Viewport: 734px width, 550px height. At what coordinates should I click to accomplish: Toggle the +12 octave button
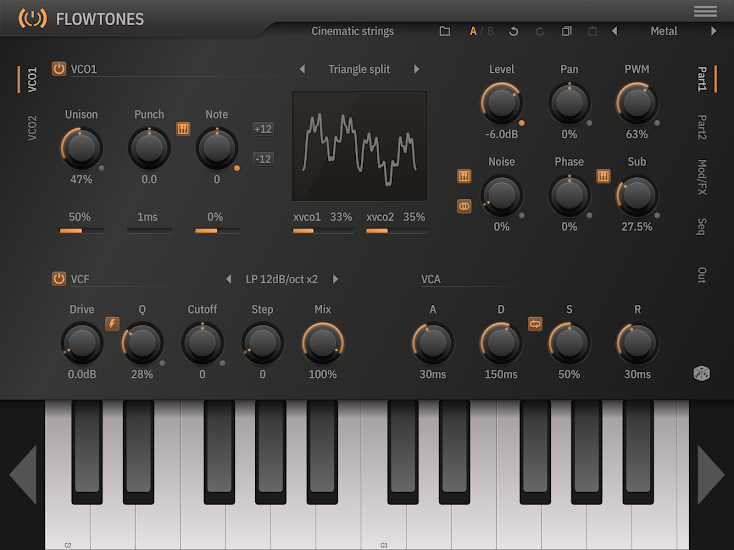[263, 129]
